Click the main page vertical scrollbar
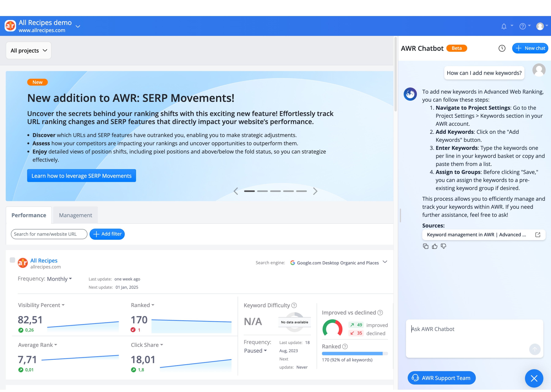Image resolution: width=551 pixels, height=392 pixels. click(395, 74)
